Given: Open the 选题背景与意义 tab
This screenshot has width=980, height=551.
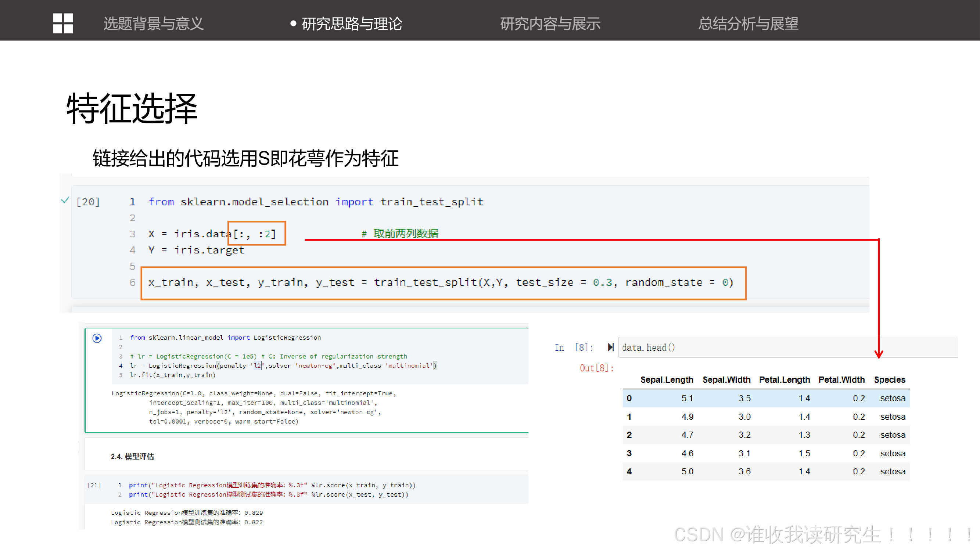Looking at the screenshot, I should (154, 24).
